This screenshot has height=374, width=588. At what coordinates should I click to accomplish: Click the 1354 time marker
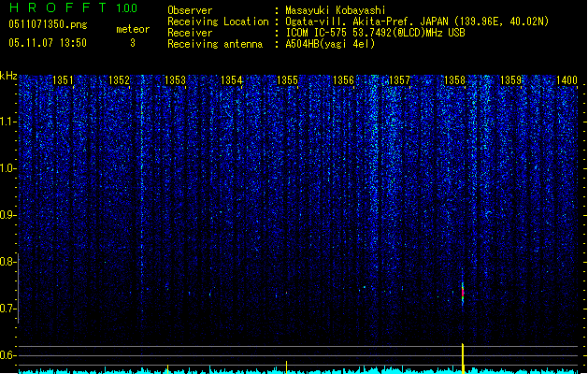click(232, 80)
